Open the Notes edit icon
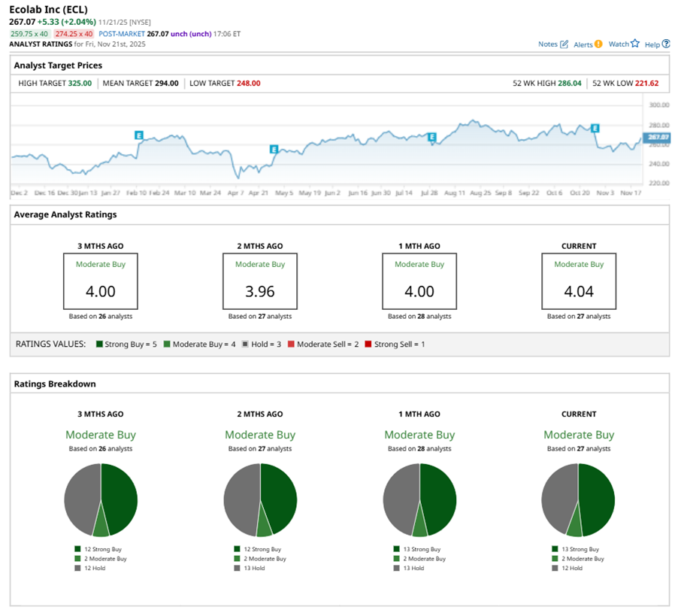678x616 pixels. click(564, 44)
